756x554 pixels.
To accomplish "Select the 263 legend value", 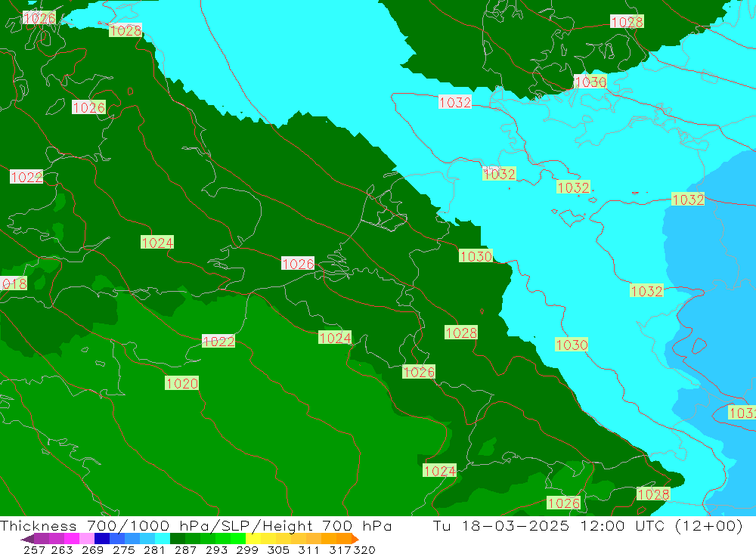I will (x=62, y=549).
